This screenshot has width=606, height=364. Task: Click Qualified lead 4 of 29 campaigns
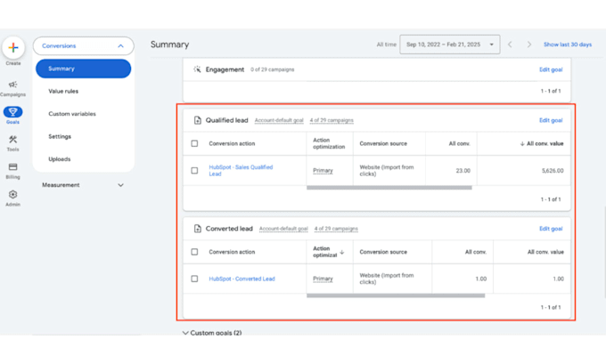point(332,120)
